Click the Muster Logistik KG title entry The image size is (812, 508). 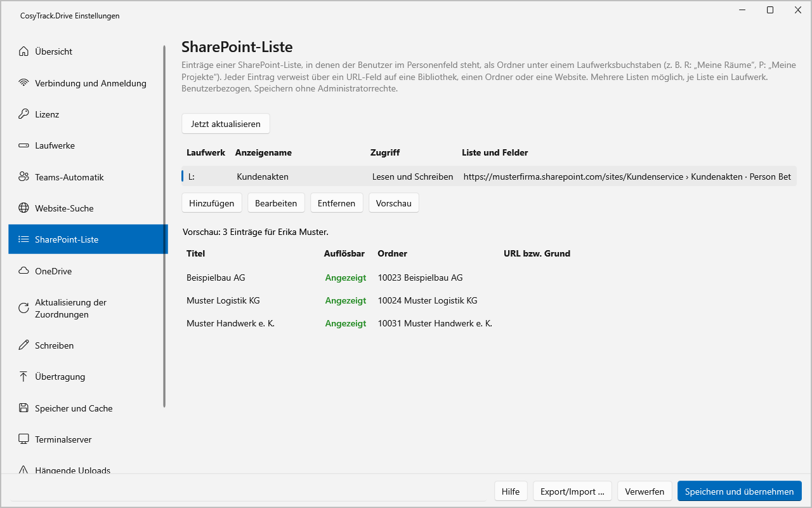pos(223,300)
